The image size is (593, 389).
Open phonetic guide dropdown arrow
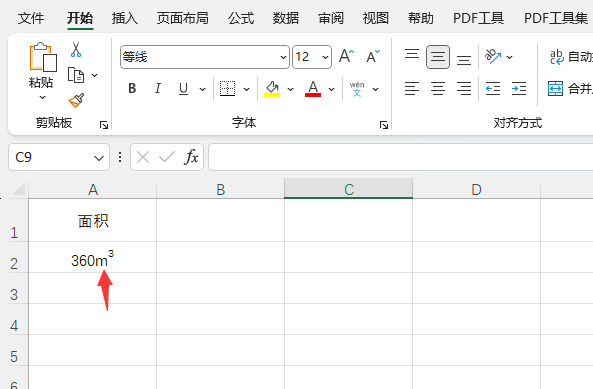(x=376, y=89)
